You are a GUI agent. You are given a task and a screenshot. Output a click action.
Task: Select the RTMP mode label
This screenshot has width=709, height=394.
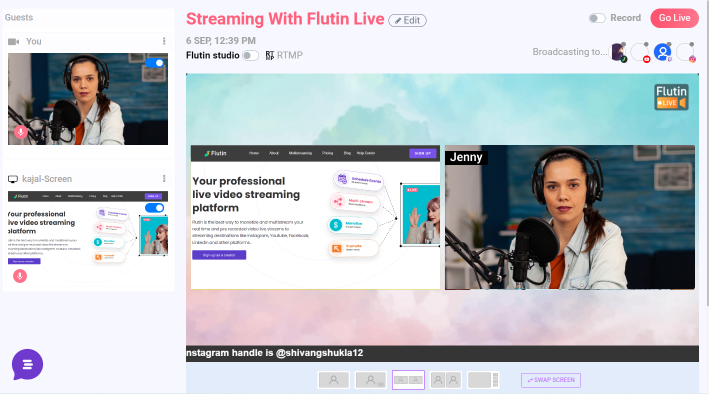289,55
